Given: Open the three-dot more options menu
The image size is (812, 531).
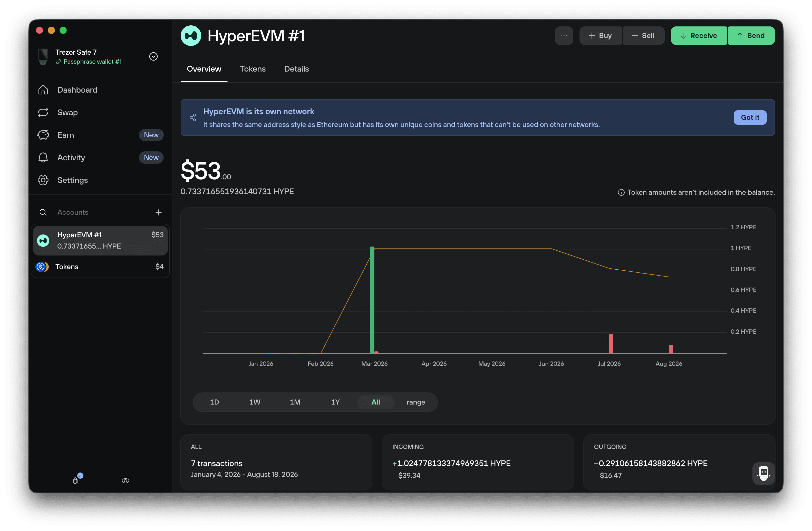Looking at the screenshot, I should pyautogui.click(x=564, y=35).
